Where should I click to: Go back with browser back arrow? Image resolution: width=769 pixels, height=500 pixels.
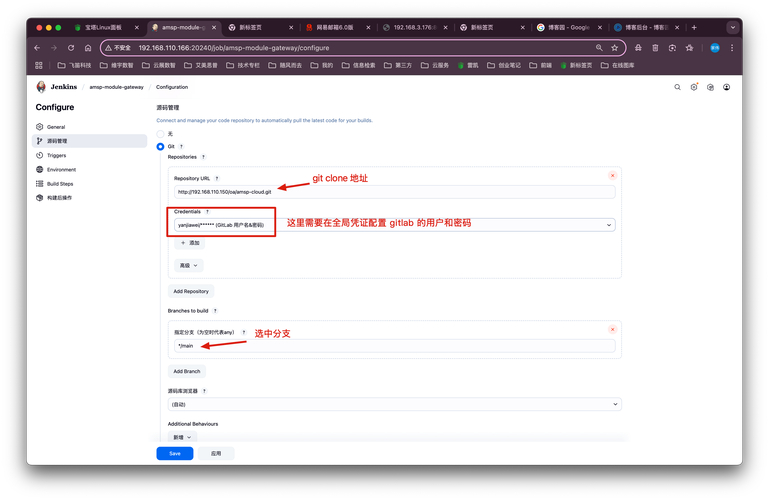(x=37, y=48)
